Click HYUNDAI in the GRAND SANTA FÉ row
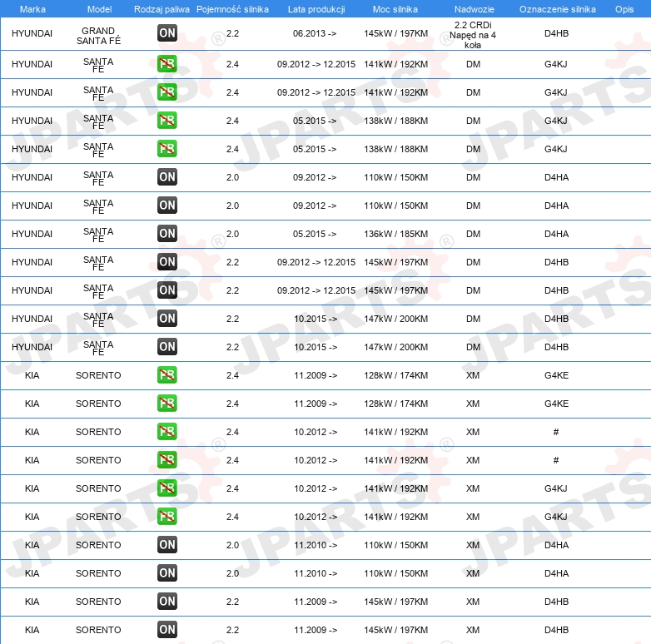 (x=32, y=33)
